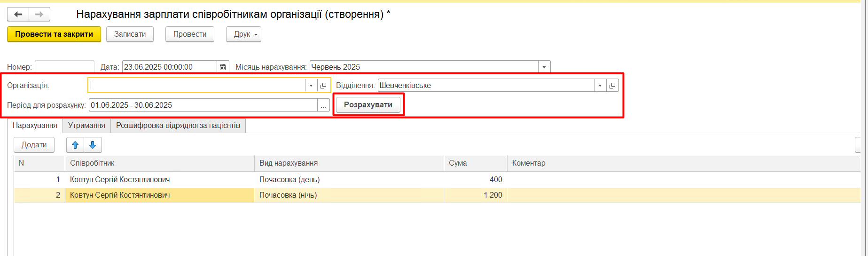
Task: Move row down with blue arrow
Action: click(x=93, y=145)
